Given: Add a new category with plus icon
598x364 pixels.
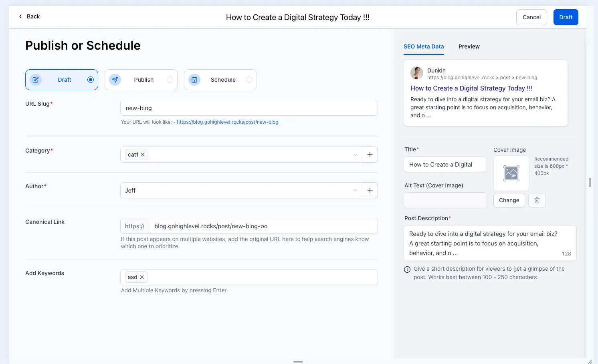Looking at the screenshot, I should tap(370, 155).
